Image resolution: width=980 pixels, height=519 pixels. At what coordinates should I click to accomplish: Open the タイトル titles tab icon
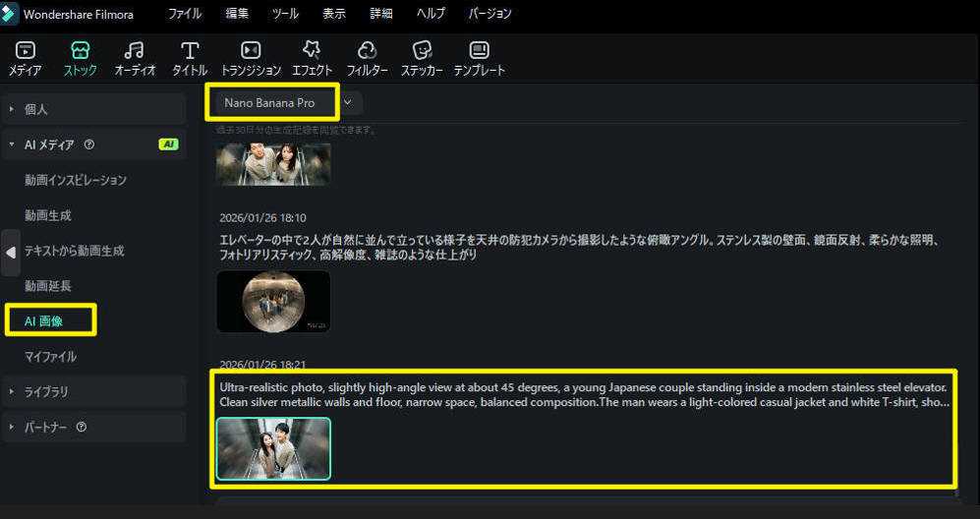coord(190,50)
